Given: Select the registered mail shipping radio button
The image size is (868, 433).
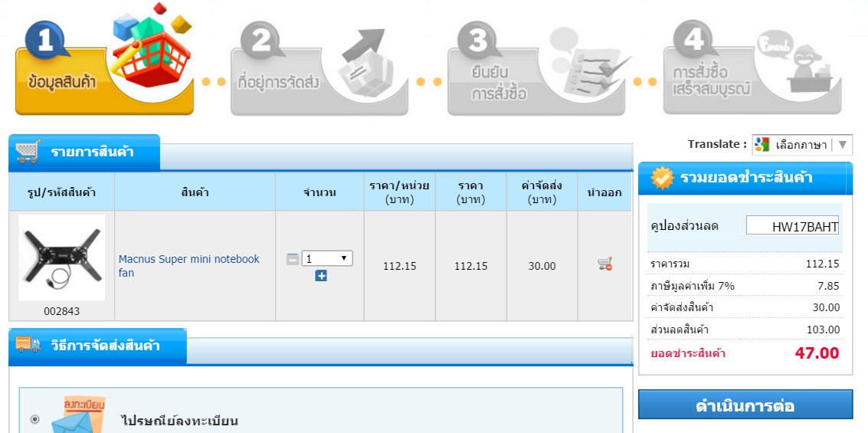Looking at the screenshot, I should pyautogui.click(x=34, y=419).
